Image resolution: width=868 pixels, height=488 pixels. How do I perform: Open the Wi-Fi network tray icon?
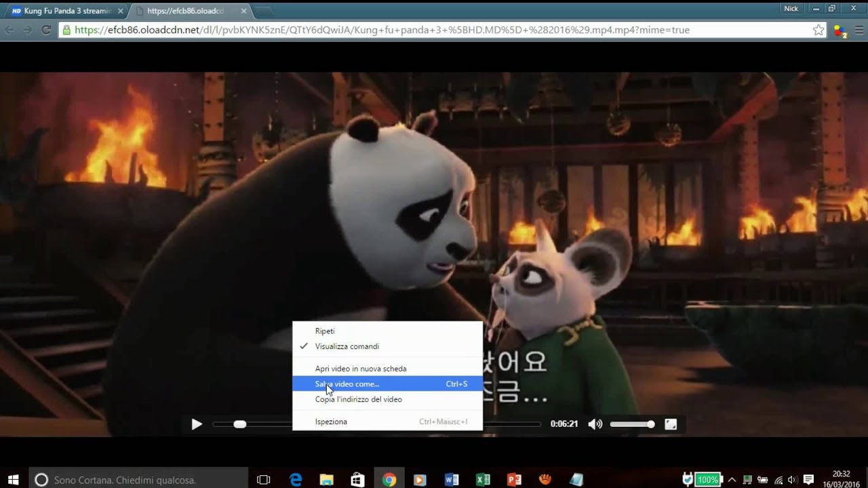click(778, 480)
